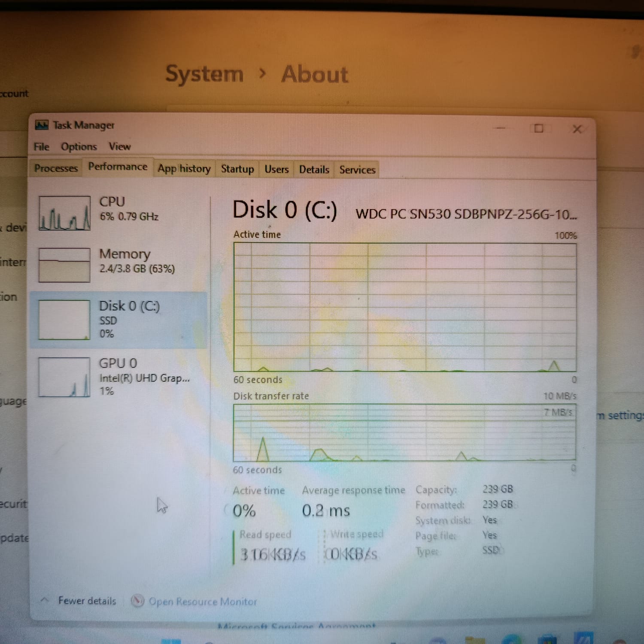
Task: Select the CPU usage graph thumbnail
Action: pos(64,213)
